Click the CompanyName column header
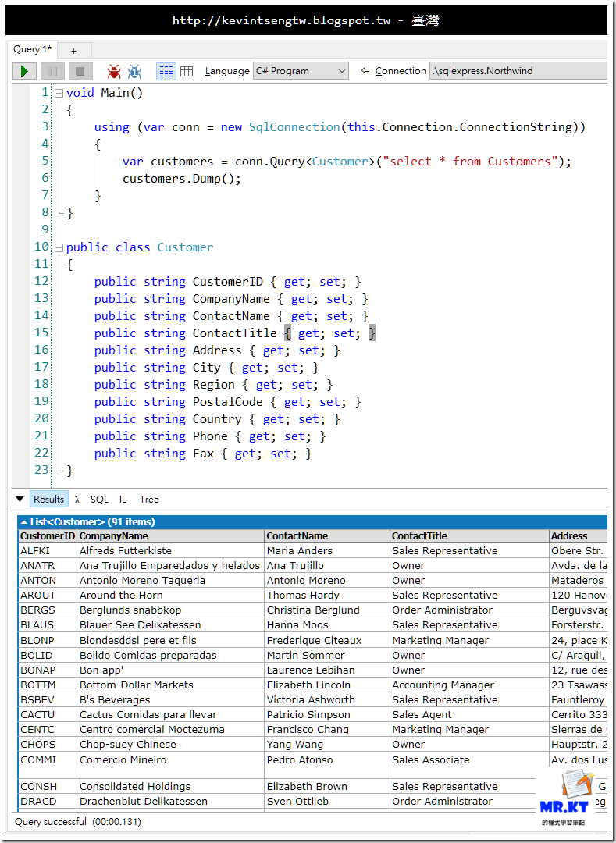Screen dimensions: 616x843 pyautogui.click(x=171, y=536)
